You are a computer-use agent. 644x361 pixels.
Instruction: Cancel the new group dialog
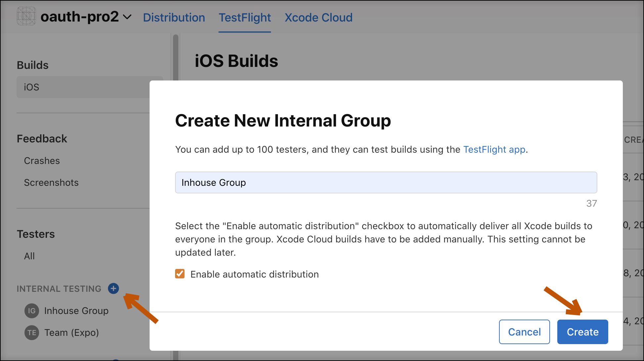(524, 332)
